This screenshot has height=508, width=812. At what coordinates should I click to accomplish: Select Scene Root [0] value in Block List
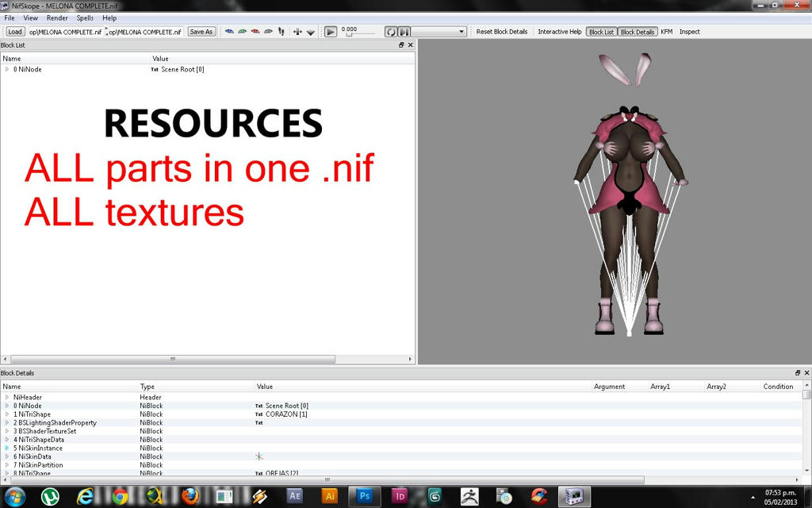[182, 70]
